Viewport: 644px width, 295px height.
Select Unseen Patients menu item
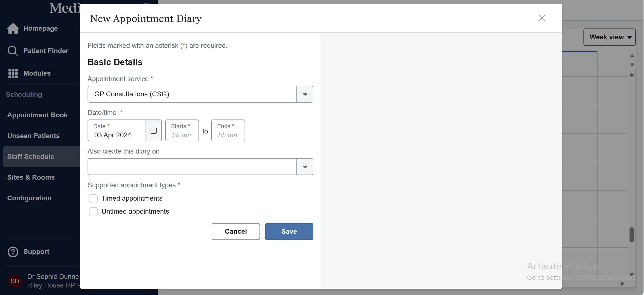(x=34, y=136)
